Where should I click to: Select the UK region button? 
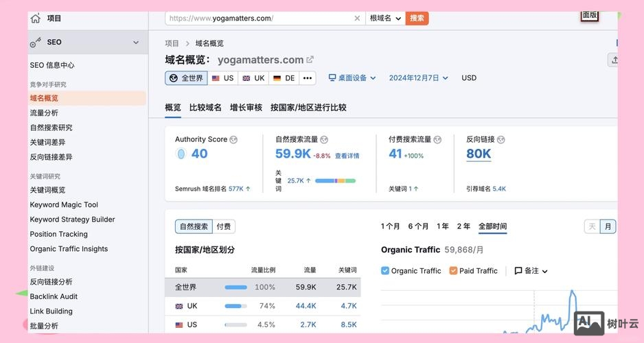253,78
